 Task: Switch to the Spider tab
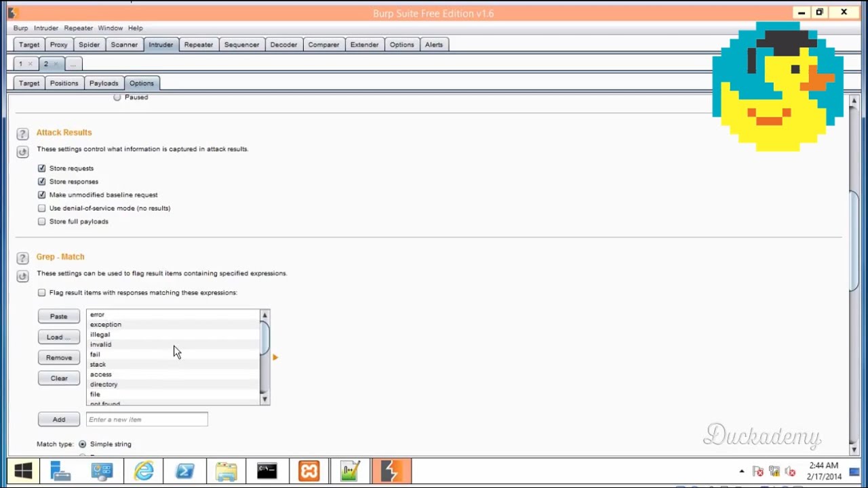coord(89,45)
